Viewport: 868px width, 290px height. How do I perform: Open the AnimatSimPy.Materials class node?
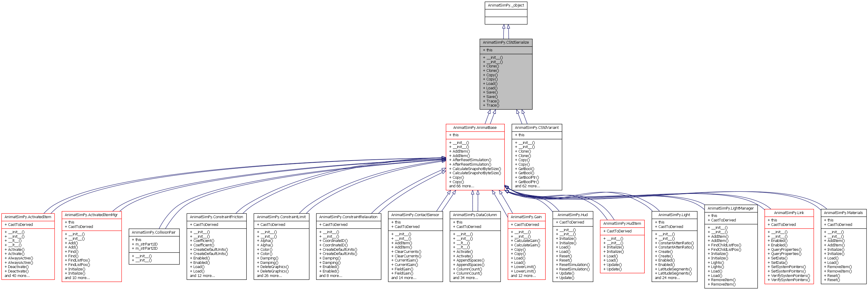[843, 246]
